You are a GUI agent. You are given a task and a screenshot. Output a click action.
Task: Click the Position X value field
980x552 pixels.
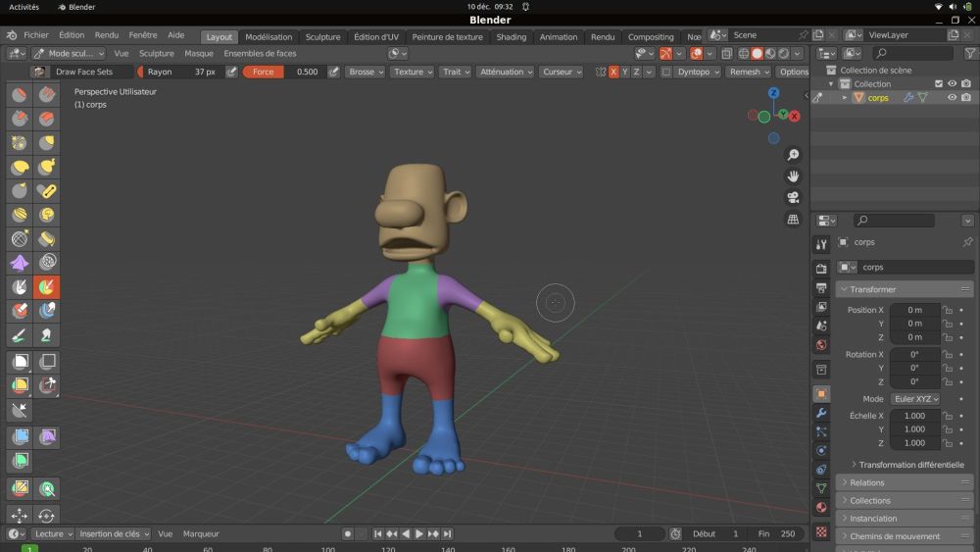(x=914, y=310)
